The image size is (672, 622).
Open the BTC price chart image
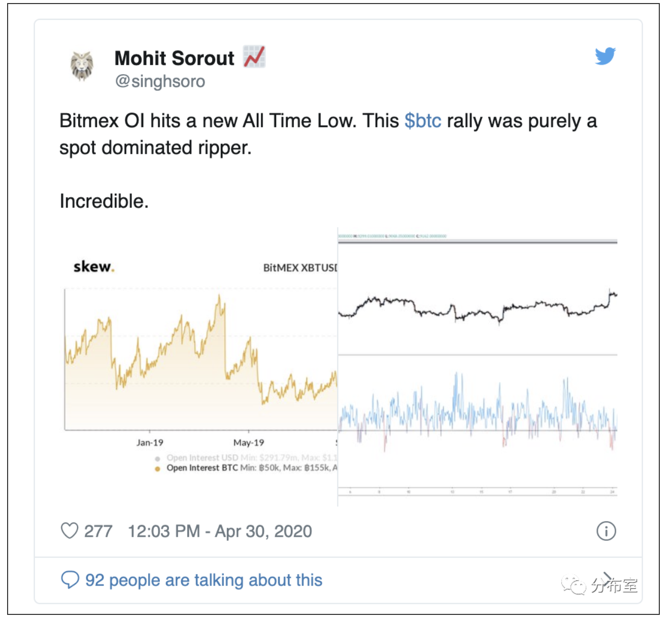tap(478, 367)
